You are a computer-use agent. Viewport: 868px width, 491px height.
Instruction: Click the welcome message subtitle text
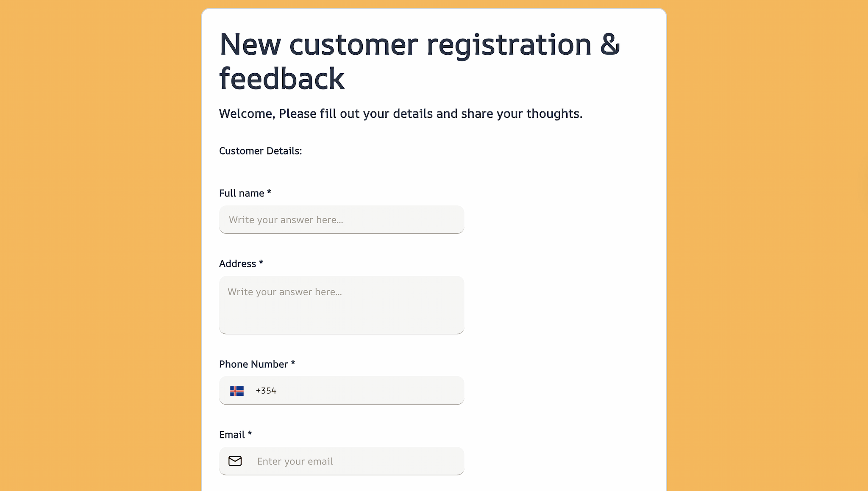(x=401, y=114)
